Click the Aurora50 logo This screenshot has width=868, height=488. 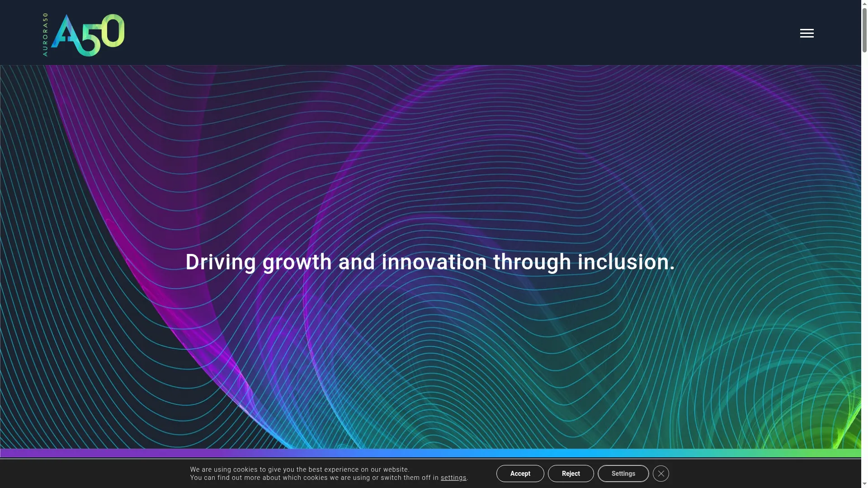tap(84, 35)
